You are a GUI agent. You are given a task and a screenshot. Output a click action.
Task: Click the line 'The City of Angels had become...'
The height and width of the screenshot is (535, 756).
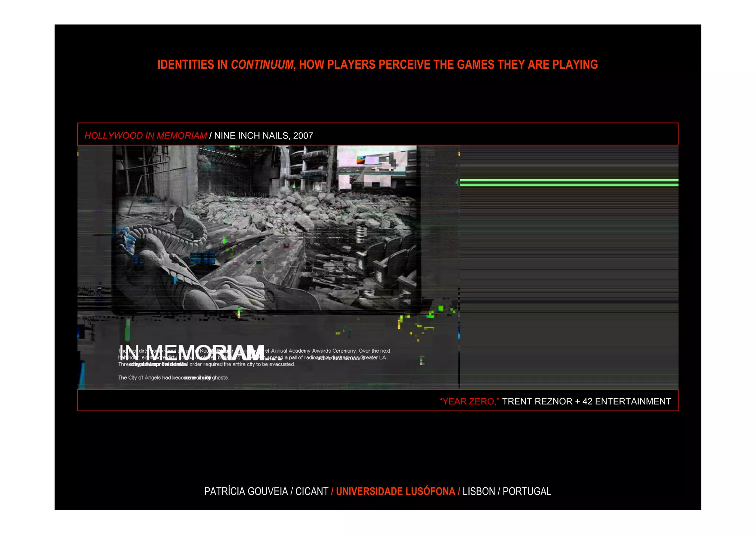173,378
